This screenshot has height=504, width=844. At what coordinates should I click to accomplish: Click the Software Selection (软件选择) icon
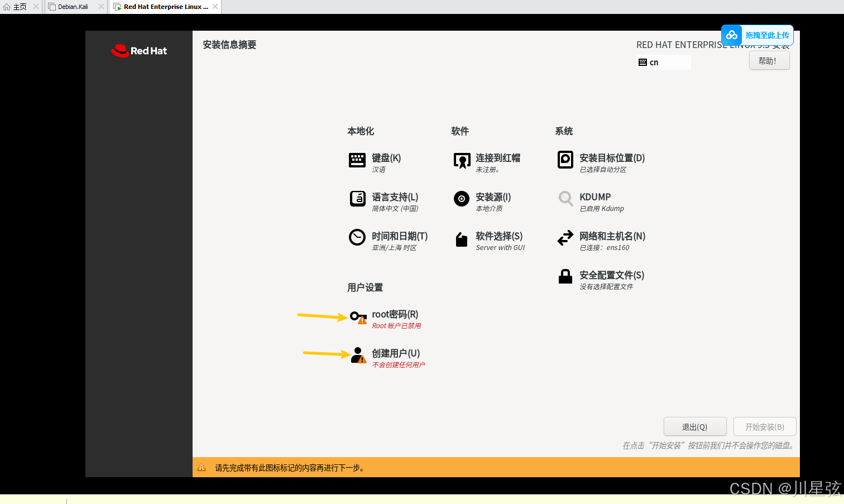(462, 239)
